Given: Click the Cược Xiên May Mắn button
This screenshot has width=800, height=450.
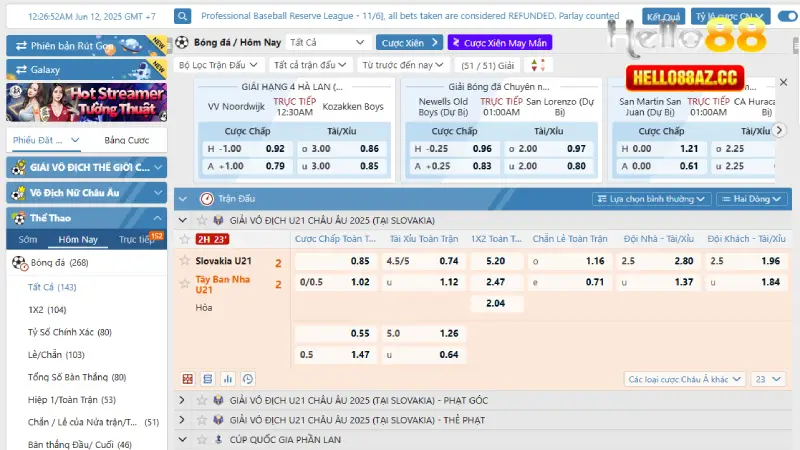Looking at the screenshot, I should [498, 43].
